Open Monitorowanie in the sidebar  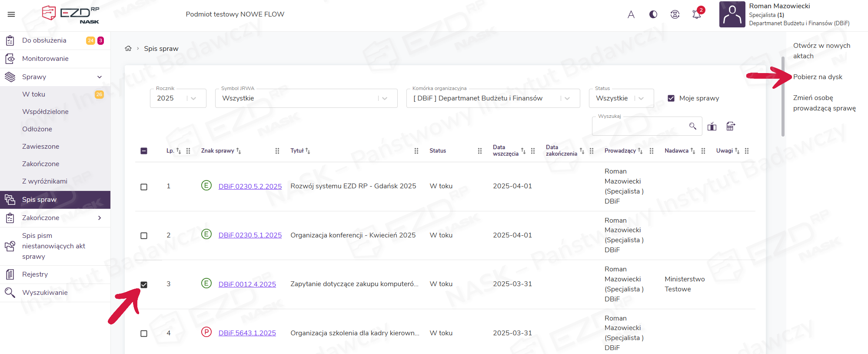tap(45, 59)
